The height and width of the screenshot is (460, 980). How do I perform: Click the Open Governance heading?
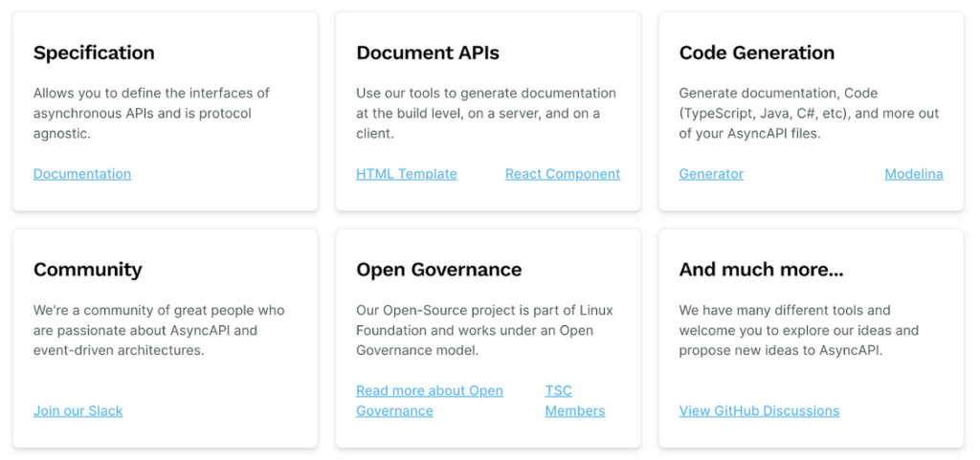tap(438, 270)
